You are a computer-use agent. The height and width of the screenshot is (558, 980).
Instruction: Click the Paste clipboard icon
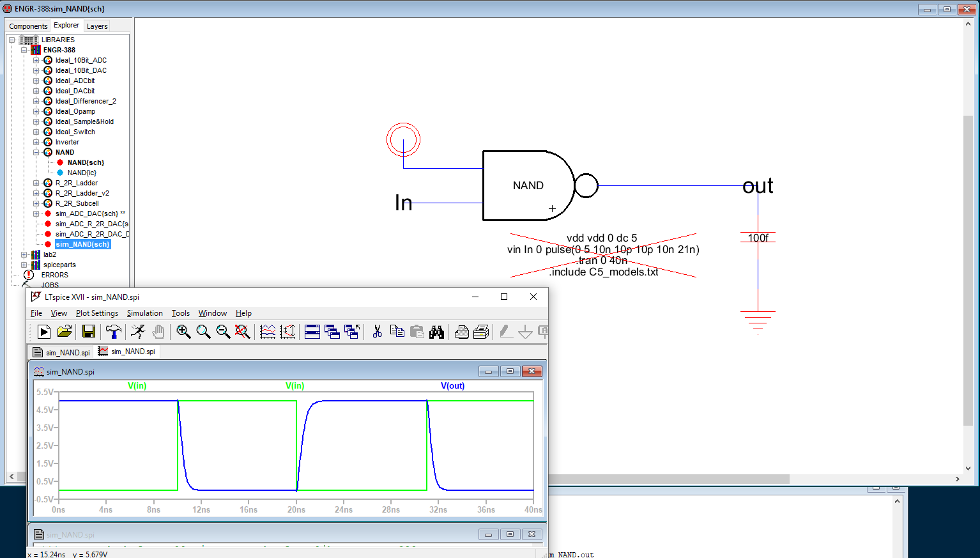(x=417, y=331)
